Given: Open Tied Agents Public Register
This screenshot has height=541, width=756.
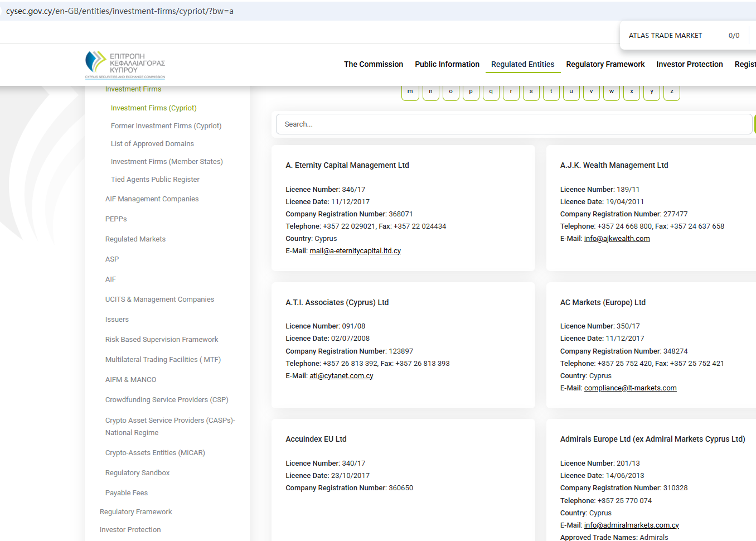Looking at the screenshot, I should click(155, 180).
